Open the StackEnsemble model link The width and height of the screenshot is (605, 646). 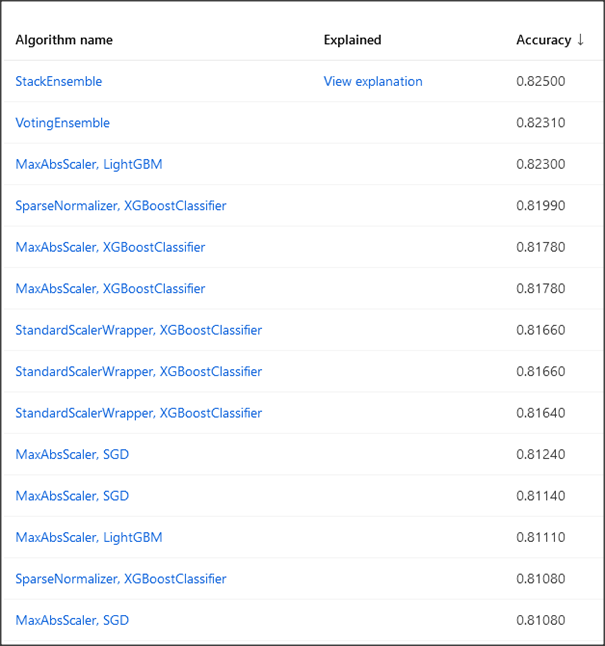tap(59, 81)
